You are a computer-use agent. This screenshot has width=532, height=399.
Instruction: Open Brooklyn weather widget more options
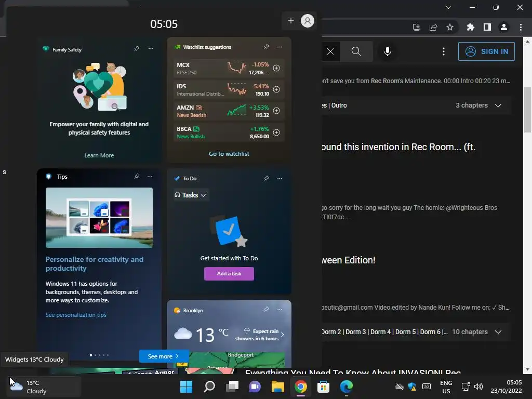pos(280,310)
